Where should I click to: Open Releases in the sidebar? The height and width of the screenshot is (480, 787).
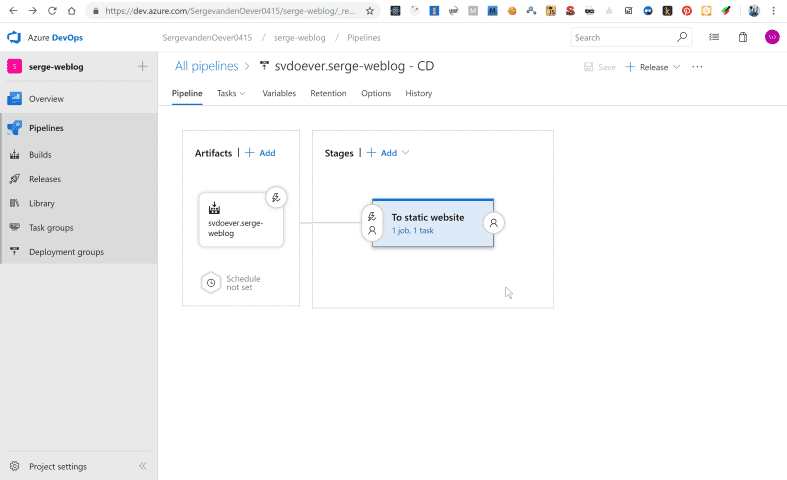point(45,179)
